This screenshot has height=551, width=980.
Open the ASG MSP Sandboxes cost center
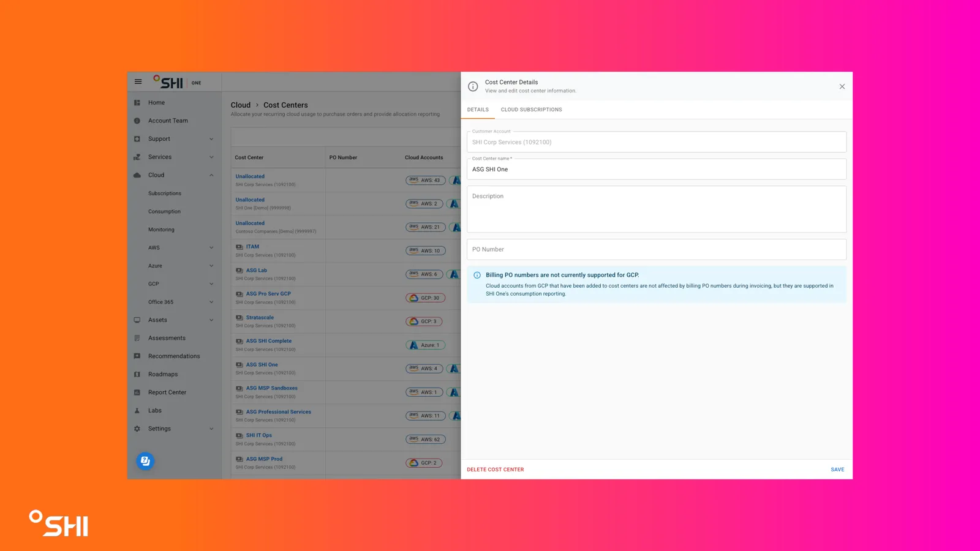pyautogui.click(x=272, y=388)
